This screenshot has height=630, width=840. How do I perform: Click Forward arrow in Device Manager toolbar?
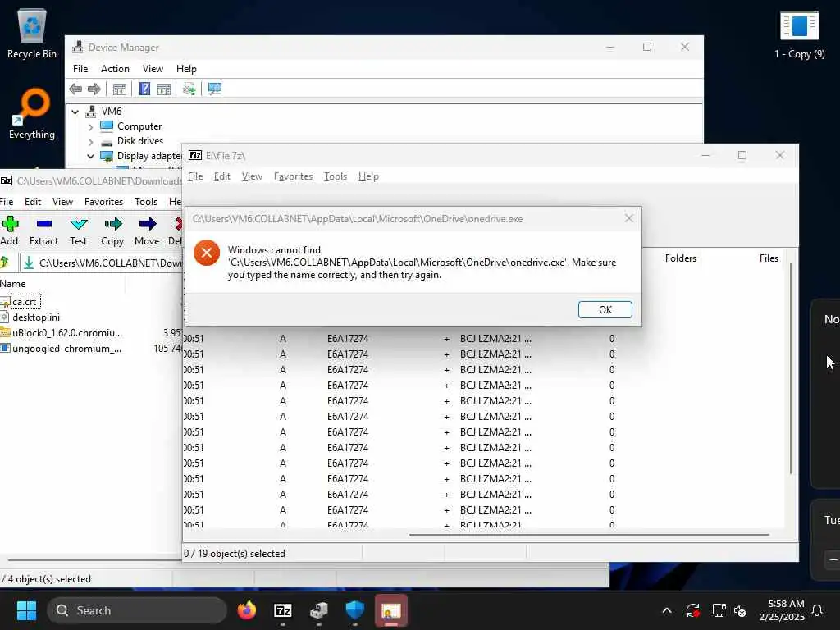(x=94, y=89)
